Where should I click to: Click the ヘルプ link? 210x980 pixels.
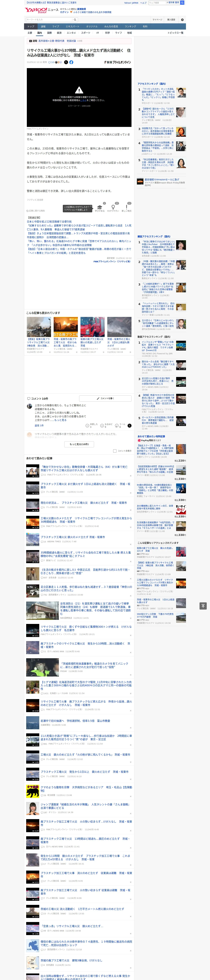point(143,3)
